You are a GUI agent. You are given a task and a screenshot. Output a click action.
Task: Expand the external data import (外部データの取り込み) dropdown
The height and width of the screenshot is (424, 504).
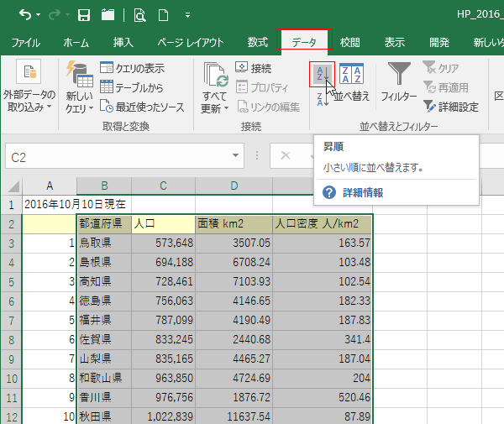click(x=29, y=101)
